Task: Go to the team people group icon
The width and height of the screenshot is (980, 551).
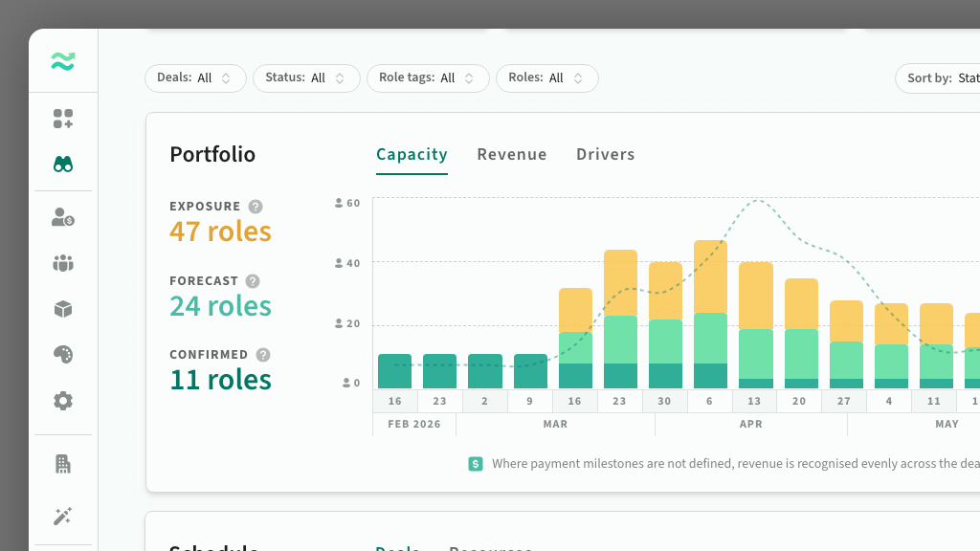Action: tap(63, 263)
